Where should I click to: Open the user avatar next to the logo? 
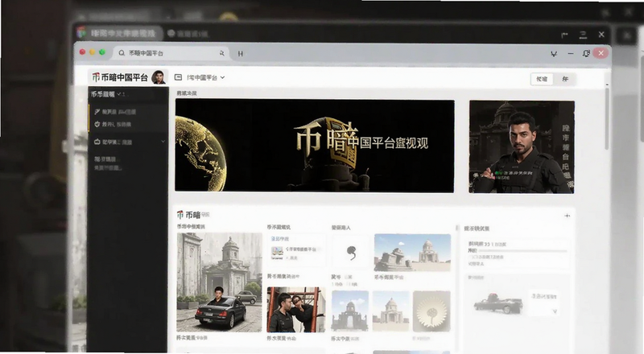[158, 77]
